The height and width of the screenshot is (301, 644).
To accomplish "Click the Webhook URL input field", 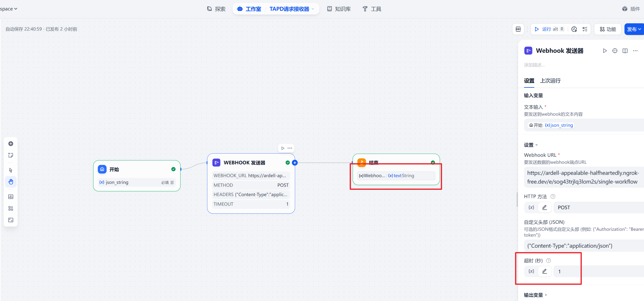I will (x=582, y=177).
